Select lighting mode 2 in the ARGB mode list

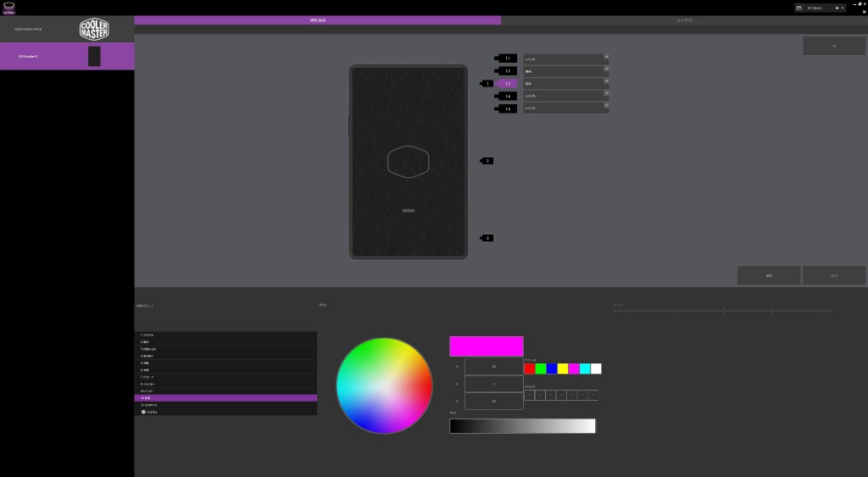pos(225,342)
